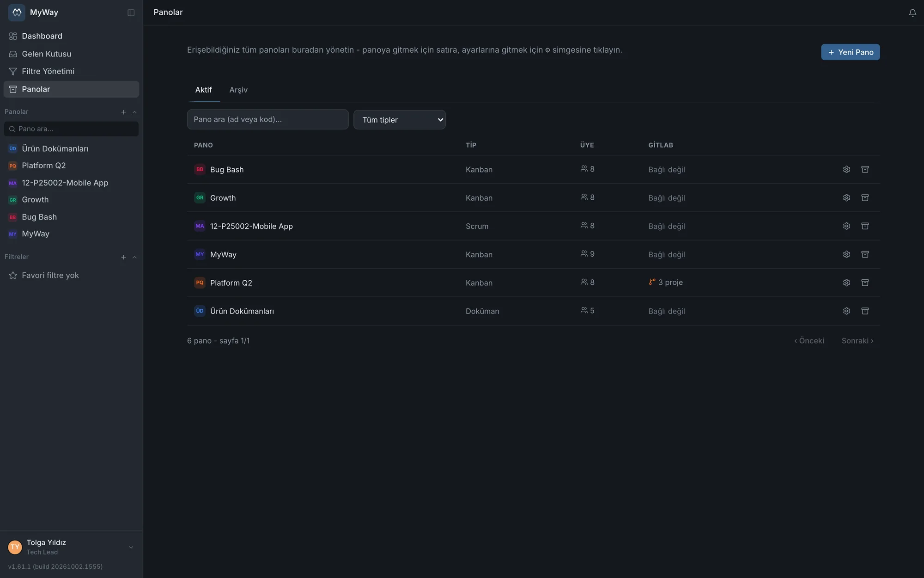Add a new filter with Filtreler plus icon
This screenshot has height=578, width=924.
point(123,257)
